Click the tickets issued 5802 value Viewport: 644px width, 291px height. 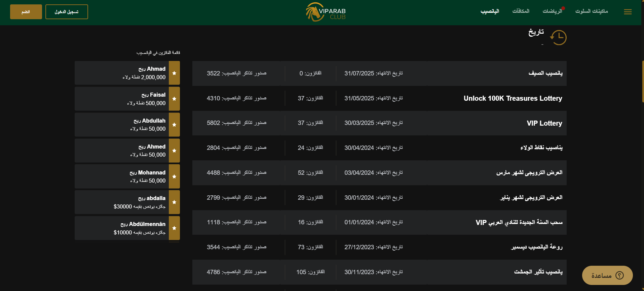point(214,123)
